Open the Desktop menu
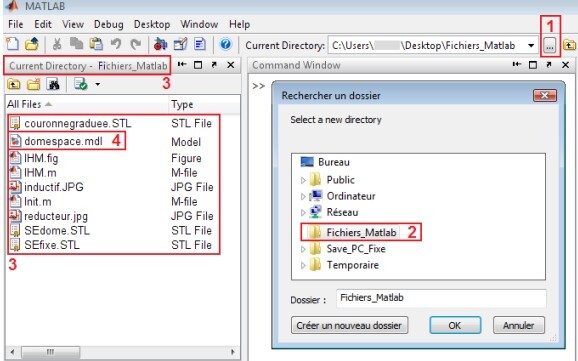578x361 pixels. [152, 24]
